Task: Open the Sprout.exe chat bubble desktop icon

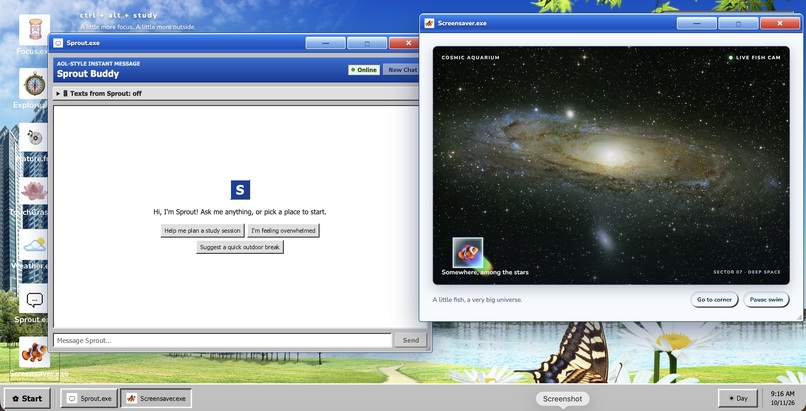Action: (34, 298)
